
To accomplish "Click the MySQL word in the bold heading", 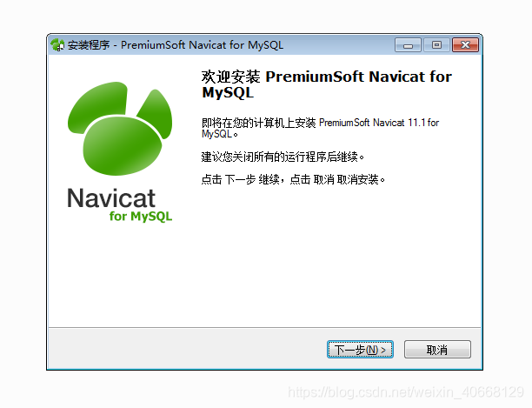I will [x=228, y=93].
